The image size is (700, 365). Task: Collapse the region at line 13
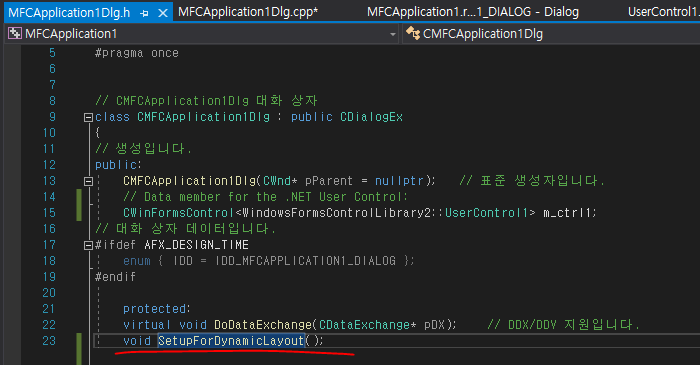(x=88, y=182)
